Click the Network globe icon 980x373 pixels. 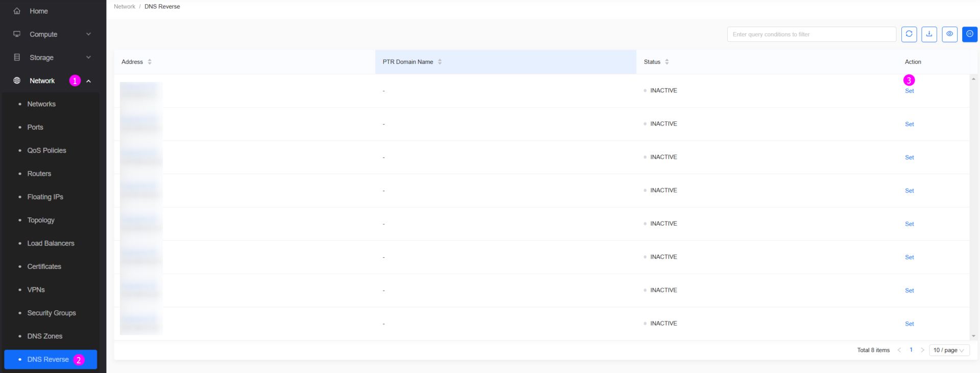click(17, 81)
